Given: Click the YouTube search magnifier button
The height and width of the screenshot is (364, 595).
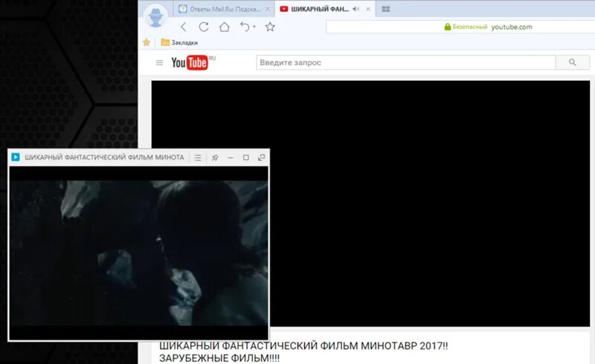Looking at the screenshot, I should 573,62.
